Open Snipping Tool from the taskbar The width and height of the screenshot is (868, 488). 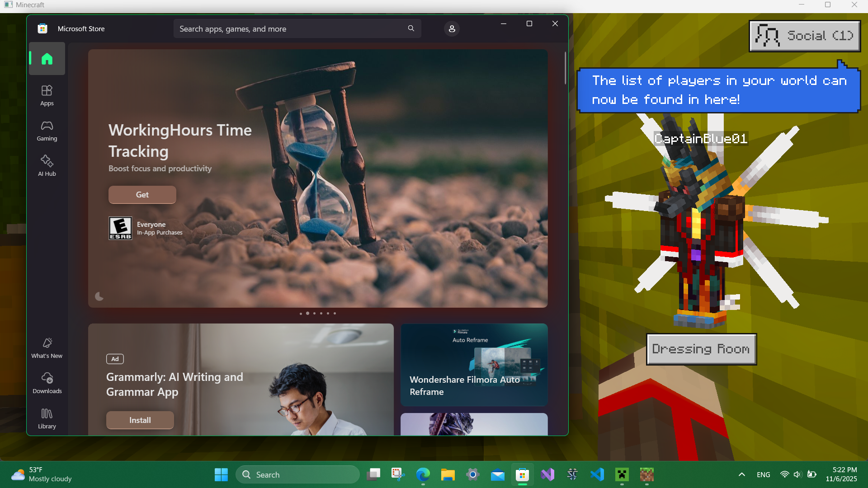[398, 475]
